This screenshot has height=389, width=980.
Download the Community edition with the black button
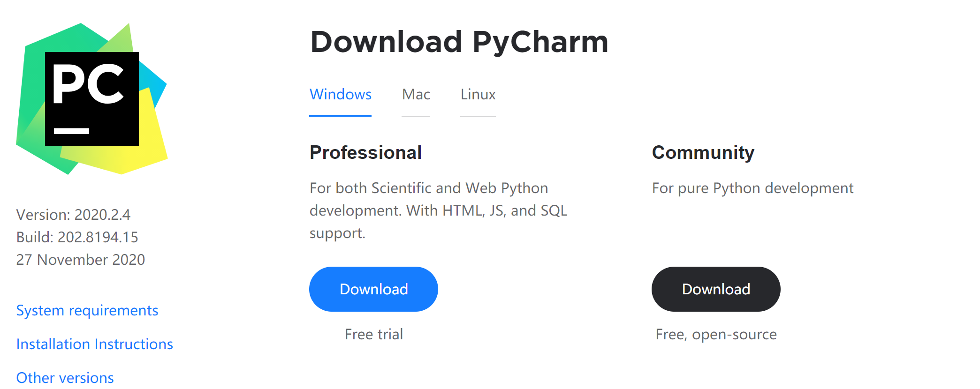tap(716, 289)
